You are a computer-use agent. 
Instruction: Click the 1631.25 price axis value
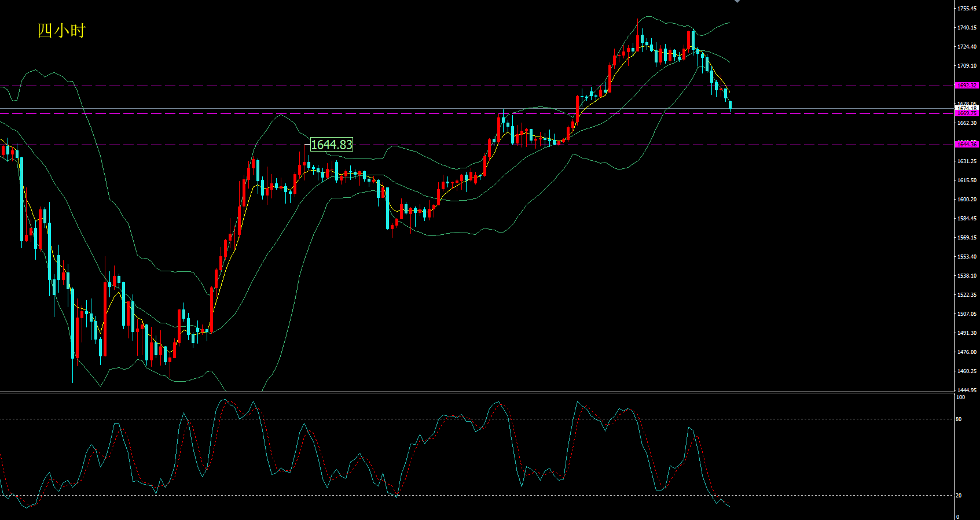point(967,161)
